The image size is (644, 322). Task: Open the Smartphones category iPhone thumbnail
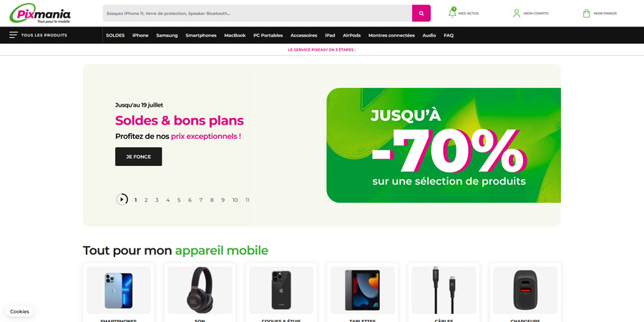[x=118, y=290]
